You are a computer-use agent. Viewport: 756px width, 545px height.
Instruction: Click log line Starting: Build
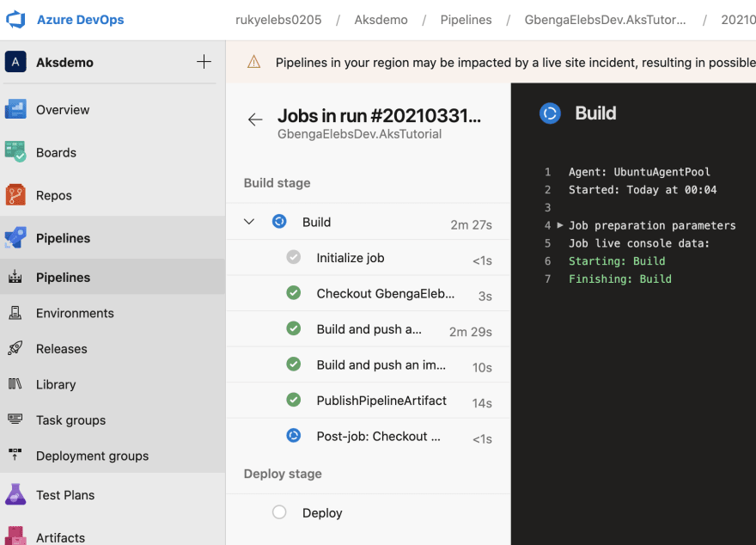[617, 261]
